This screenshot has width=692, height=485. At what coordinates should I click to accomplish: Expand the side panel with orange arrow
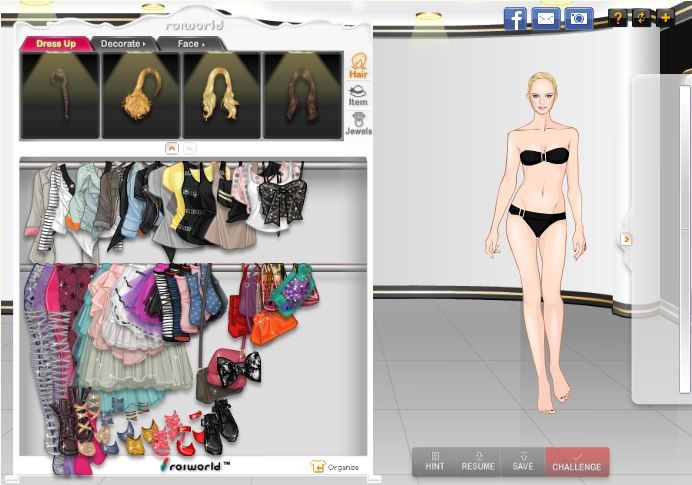click(x=625, y=239)
